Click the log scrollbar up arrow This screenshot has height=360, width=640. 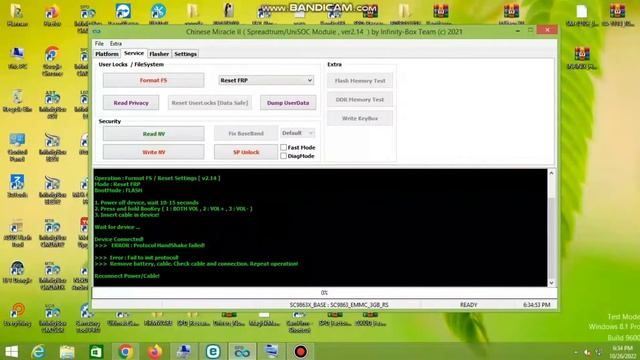click(x=551, y=173)
